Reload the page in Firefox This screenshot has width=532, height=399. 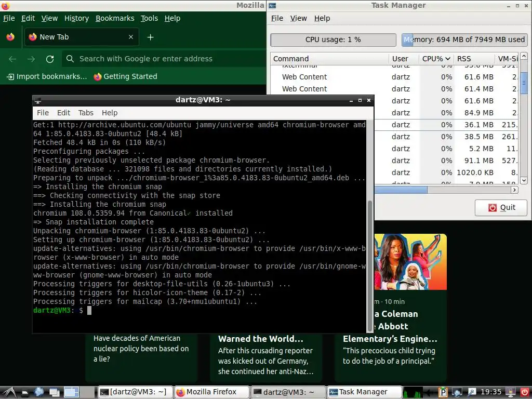(x=50, y=59)
